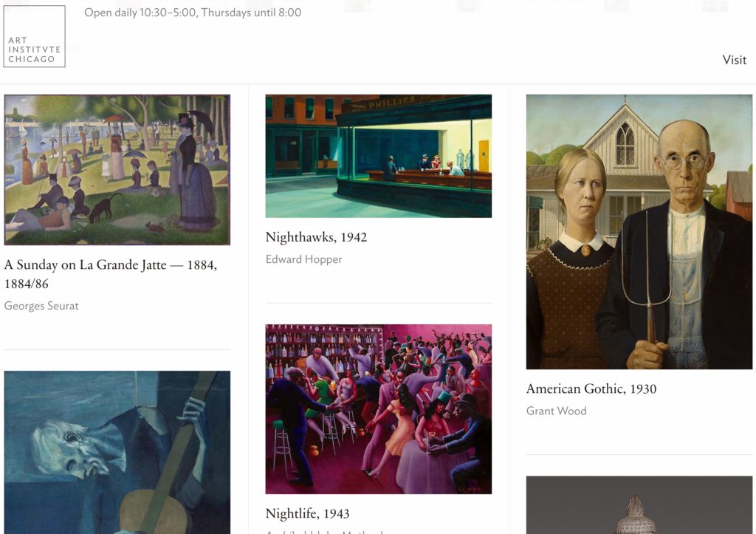Click the woman with umbrella in La Grande Jatte
The width and height of the screenshot is (756, 534).
pyautogui.click(x=193, y=174)
